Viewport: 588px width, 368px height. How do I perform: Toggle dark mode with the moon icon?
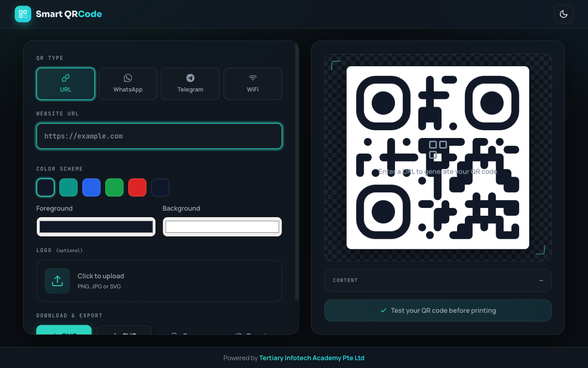pyautogui.click(x=564, y=14)
